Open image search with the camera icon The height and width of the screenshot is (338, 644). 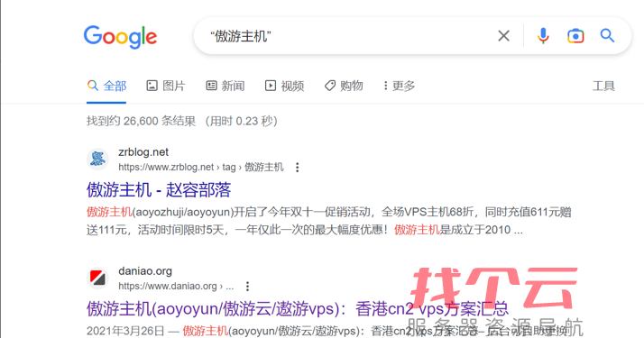(x=575, y=36)
